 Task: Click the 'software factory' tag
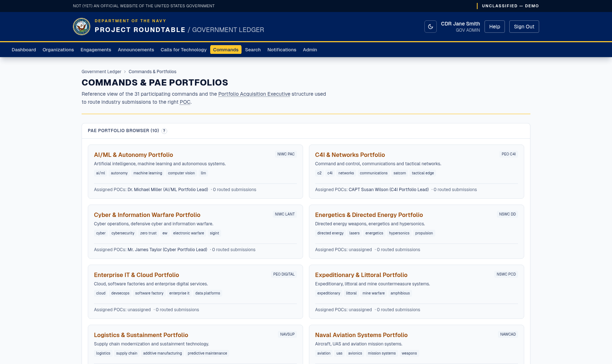149,293
